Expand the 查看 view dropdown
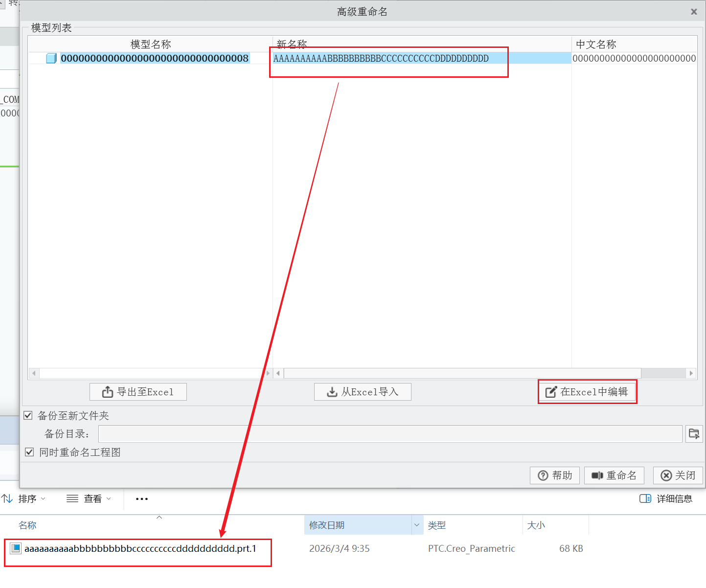Viewport: 706px width, 588px height. point(89,498)
